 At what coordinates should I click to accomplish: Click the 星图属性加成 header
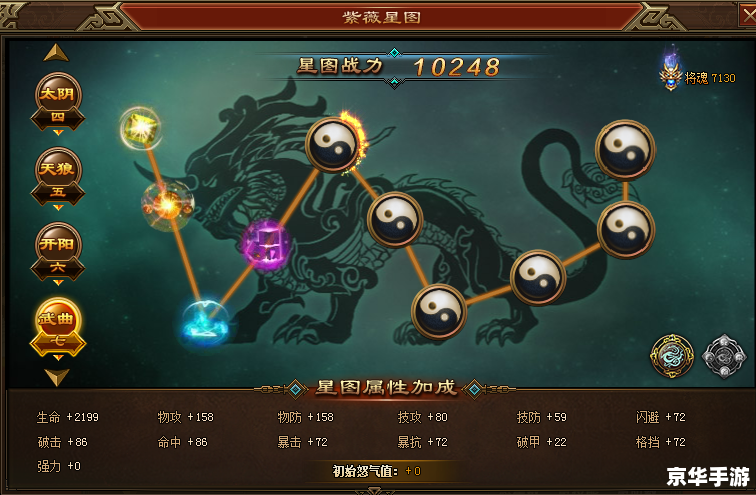[x=386, y=388]
